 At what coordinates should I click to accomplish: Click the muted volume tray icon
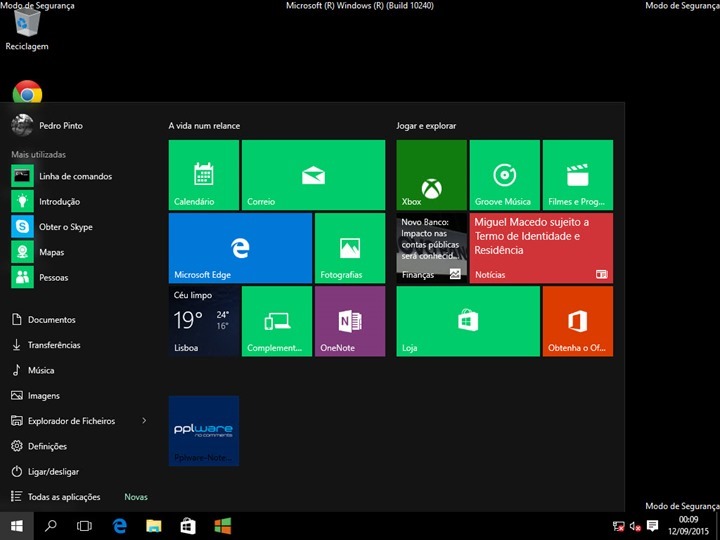[635, 526]
